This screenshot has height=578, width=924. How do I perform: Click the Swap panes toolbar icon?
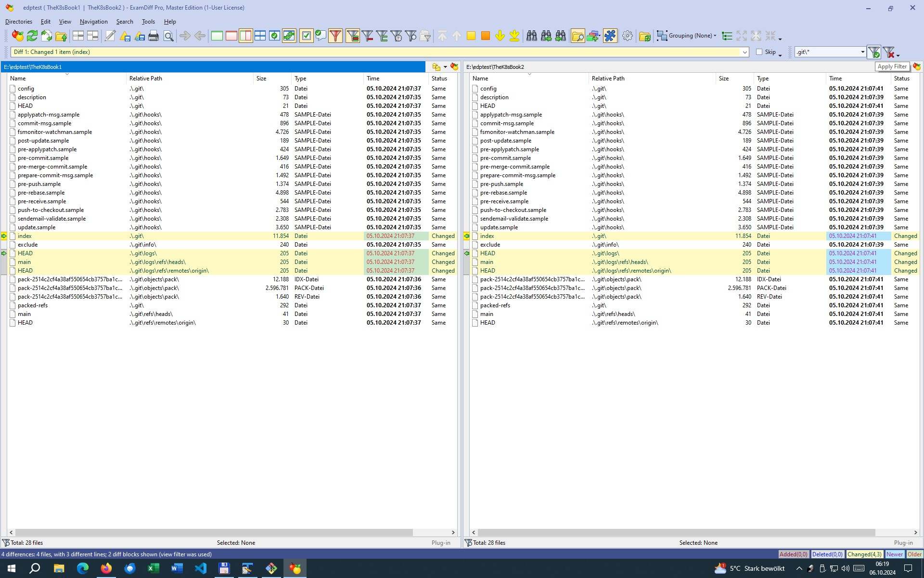pyautogui.click(x=46, y=36)
